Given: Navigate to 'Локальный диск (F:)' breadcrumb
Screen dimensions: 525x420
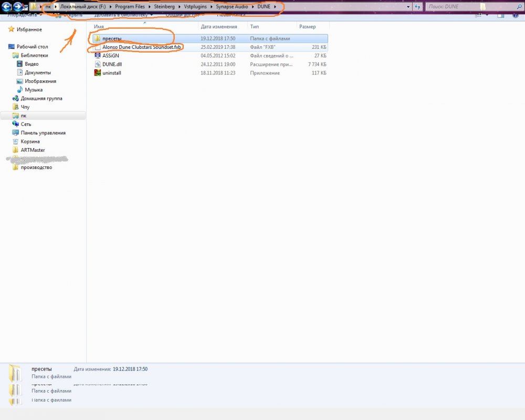Looking at the screenshot, I should point(83,7).
